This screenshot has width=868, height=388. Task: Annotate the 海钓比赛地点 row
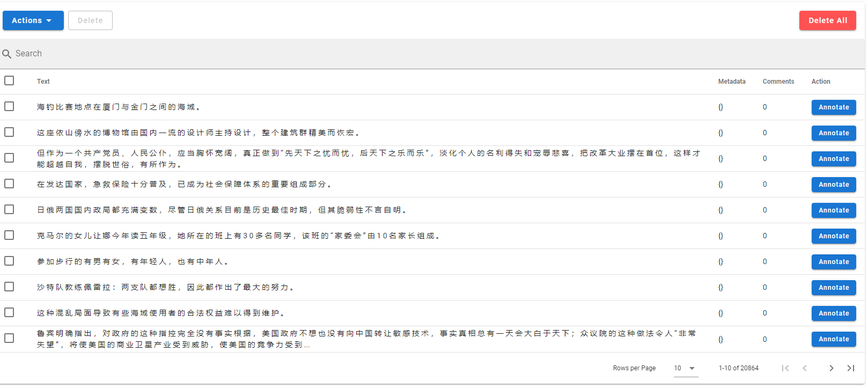click(x=834, y=107)
